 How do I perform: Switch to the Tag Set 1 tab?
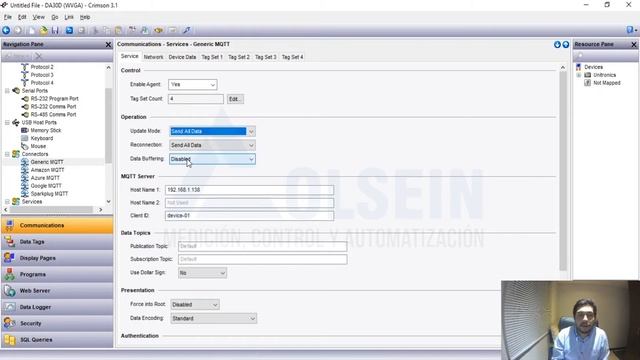tap(212, 57)
